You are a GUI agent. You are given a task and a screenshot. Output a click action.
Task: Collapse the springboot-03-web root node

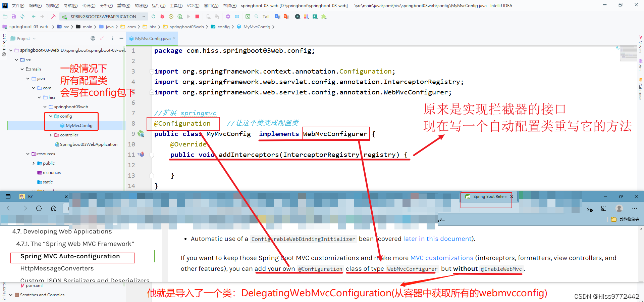click(11, 50)
